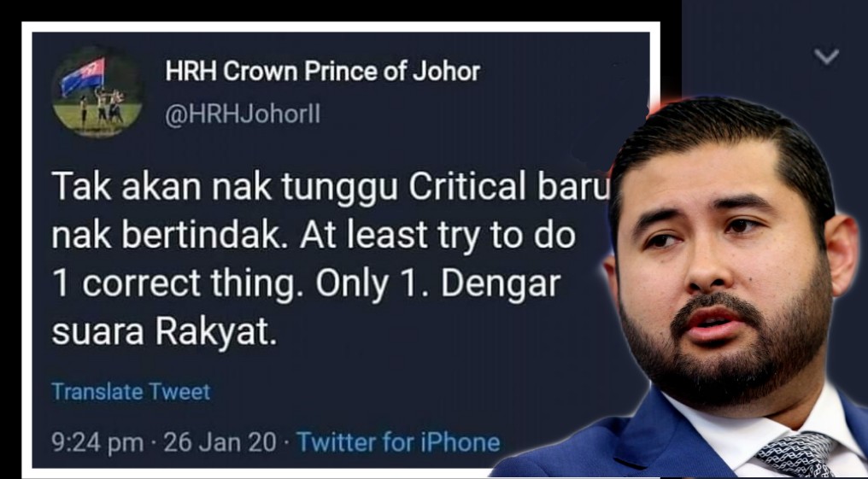Image resolution: width=868 pixels, height=479 pixels.
Task: Click the Translate Tweet link
Action: click(x=131, y=392)
